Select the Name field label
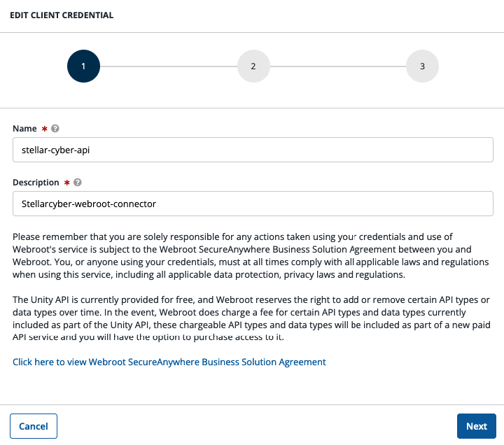Screen dimensions: 504x445 24,129
